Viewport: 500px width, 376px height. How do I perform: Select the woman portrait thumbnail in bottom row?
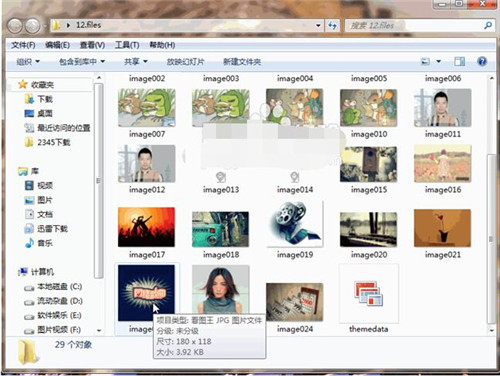[220, 290]
